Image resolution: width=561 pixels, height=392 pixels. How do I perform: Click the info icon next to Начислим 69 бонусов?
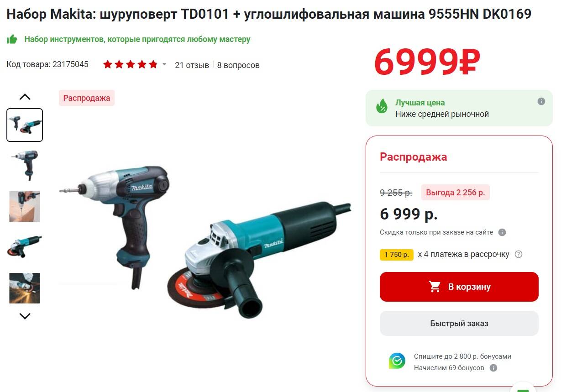click(x=493, y=368)
